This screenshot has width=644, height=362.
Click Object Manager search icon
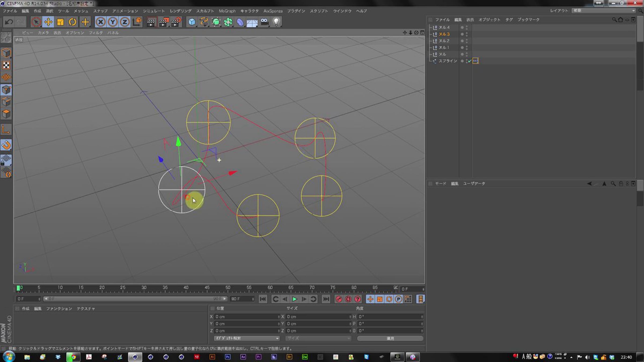(614, 20)
